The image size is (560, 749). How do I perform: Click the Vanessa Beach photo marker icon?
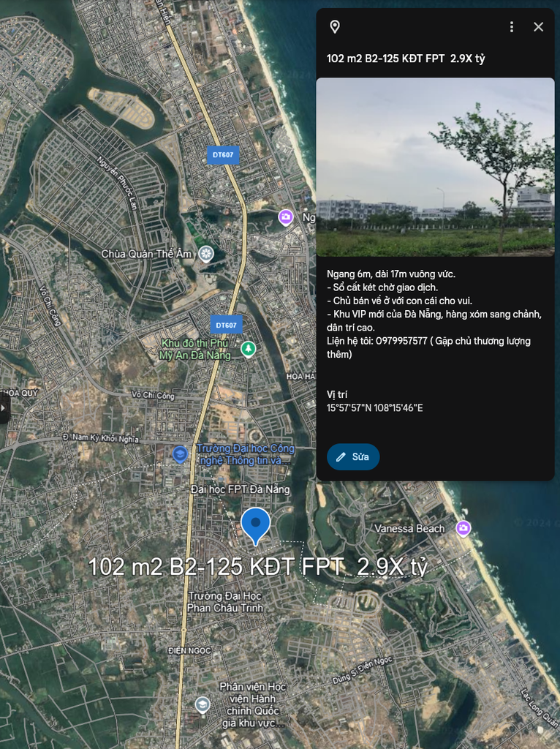click(463, 528)
